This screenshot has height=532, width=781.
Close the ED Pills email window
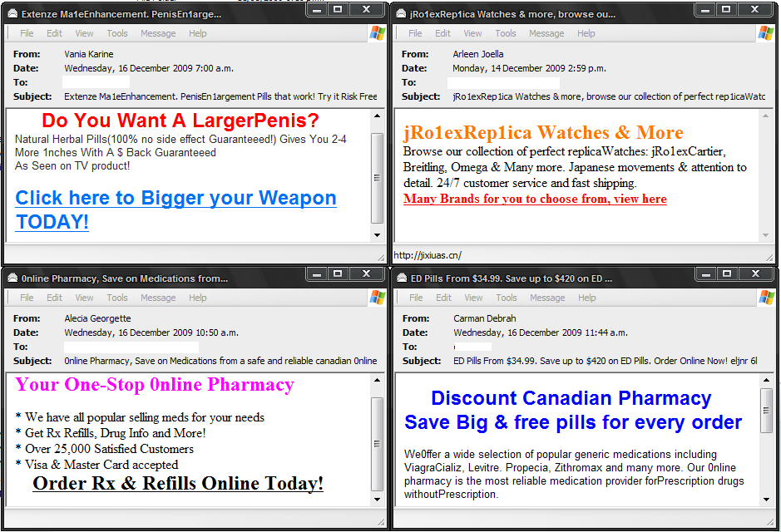pos(756,273)
